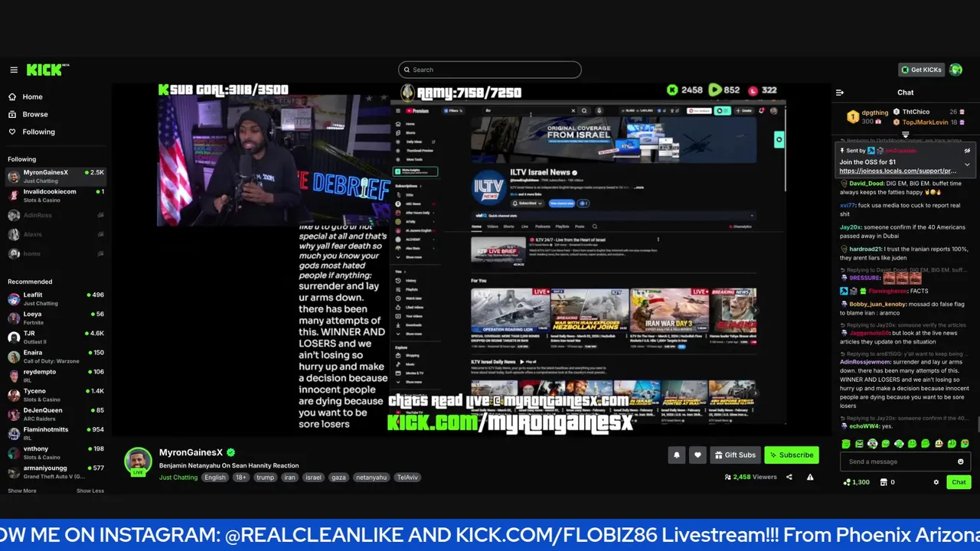The height and width of the screenshot is (551, 980).
Task: Open the emoji picker in message box
Action: [961, 461]
